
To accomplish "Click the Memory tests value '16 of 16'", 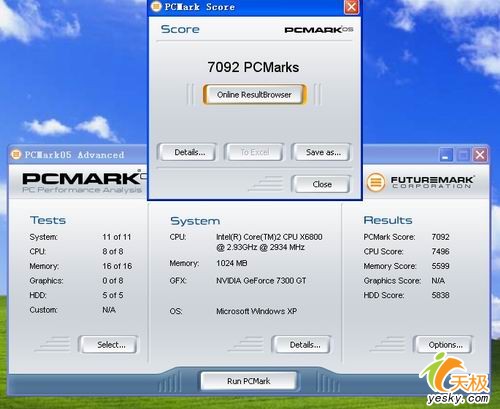I will pos(117,266).
